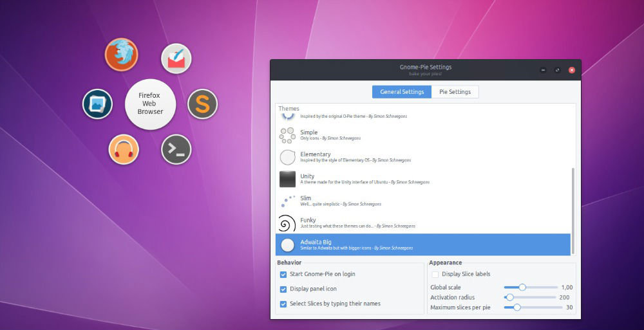
Task: Click the Global scale value 1,00
Action: pos(567,288)
